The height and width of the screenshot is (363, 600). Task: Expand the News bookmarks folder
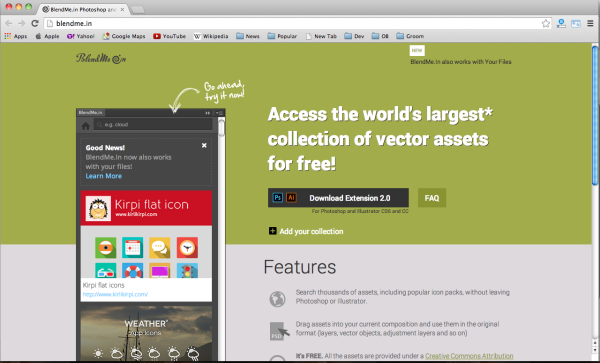click(x=248, y=36)
